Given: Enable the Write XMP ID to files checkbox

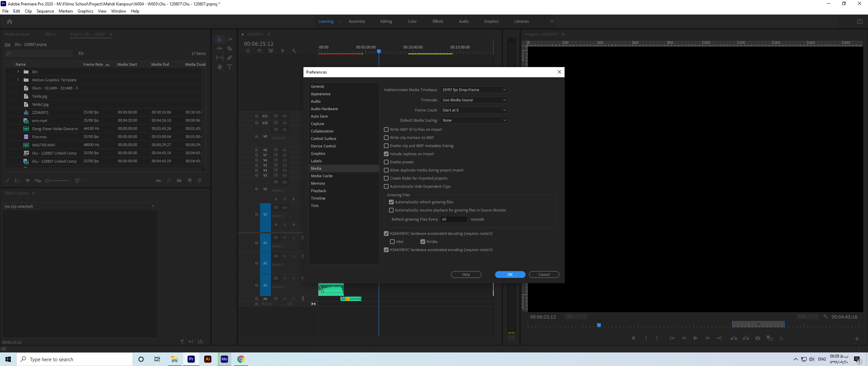Looking at the screenshot, I should click(x=386, y=129).
